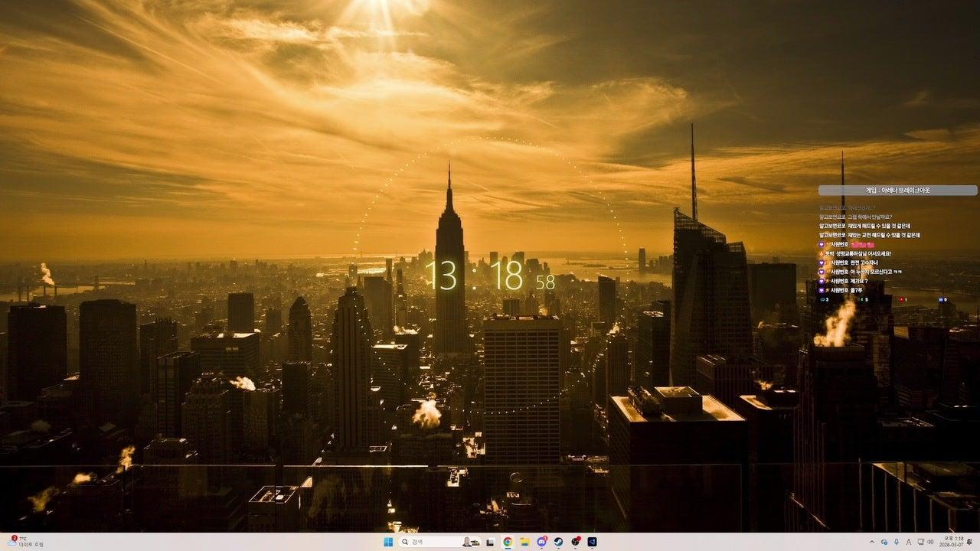
Task: Click the chat overlay title bar
Action: pos(897,191)
